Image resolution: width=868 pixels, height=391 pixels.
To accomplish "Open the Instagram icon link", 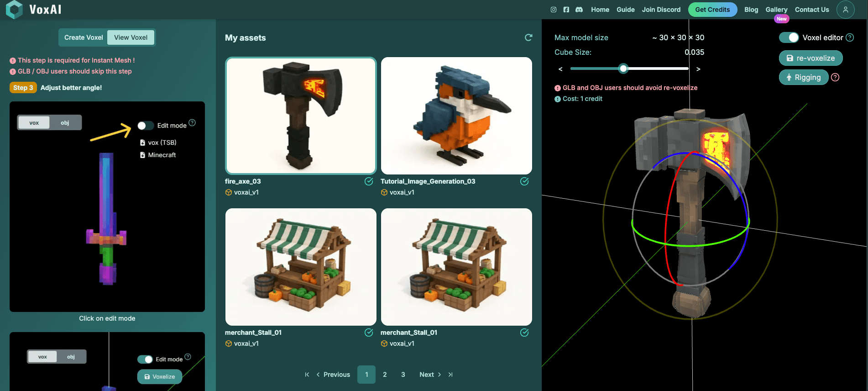I will pos(554,10).
